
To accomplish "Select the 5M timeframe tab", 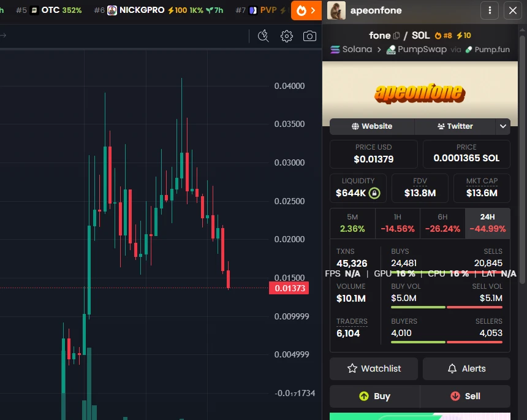I will click(352, 223).
